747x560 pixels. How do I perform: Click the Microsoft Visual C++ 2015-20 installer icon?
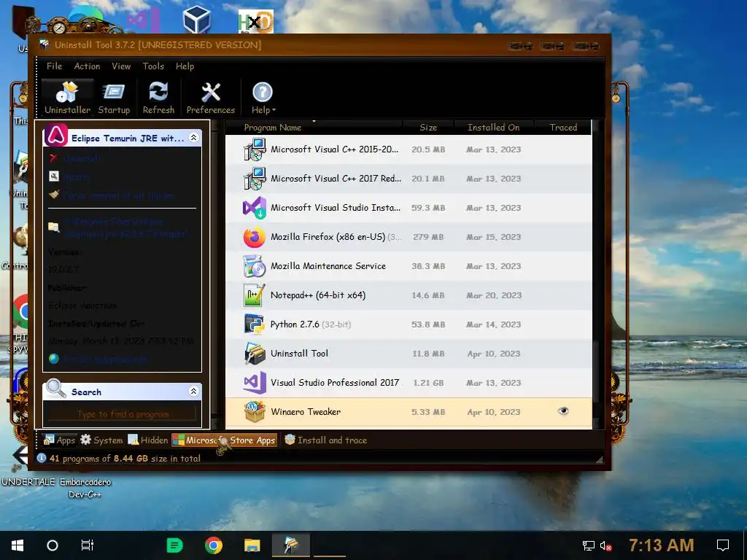tap(255, 149)
